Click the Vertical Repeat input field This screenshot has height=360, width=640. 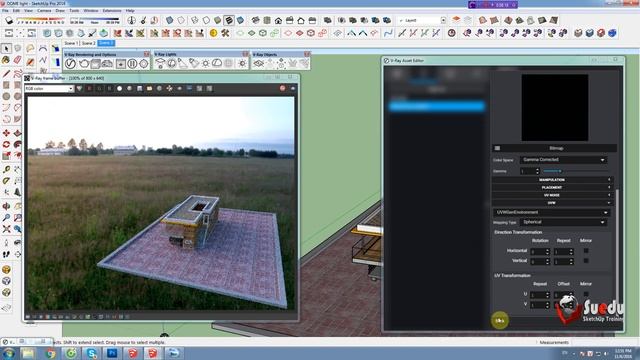563,262
